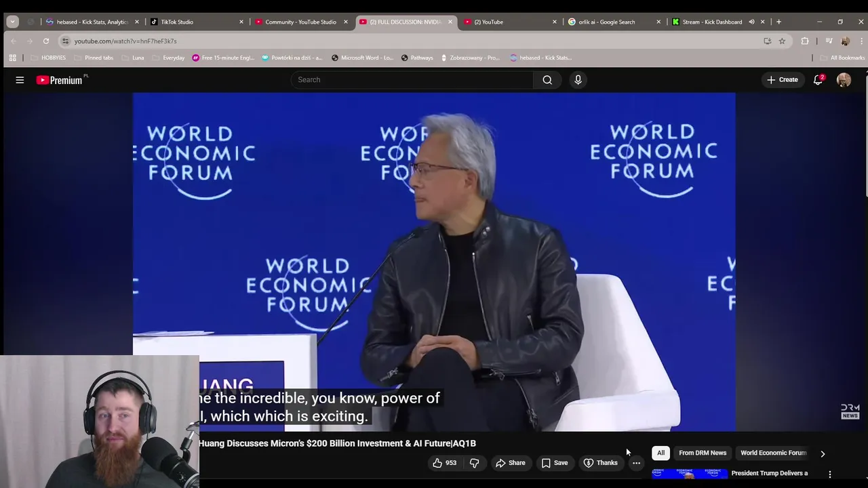Open the President Trump Delivers video thumbnail

[x=690, y=474]
